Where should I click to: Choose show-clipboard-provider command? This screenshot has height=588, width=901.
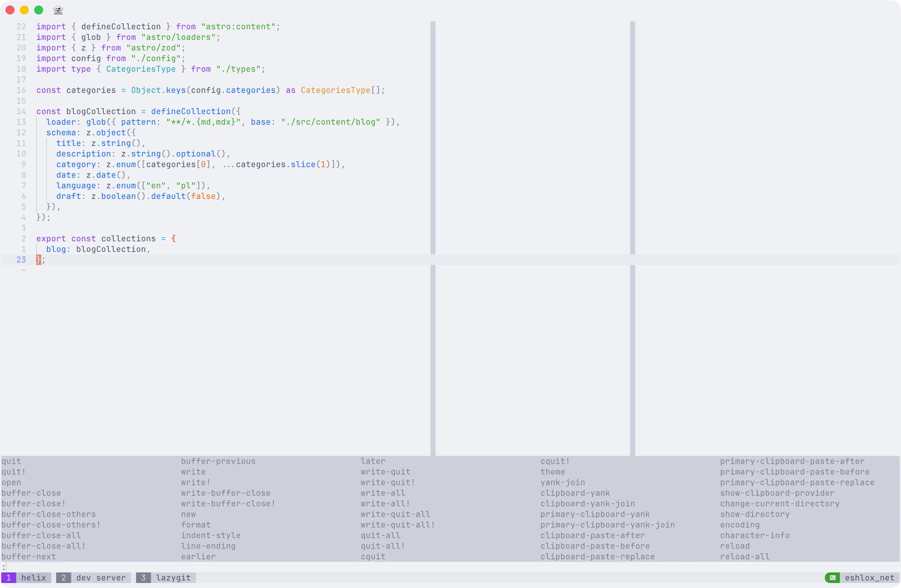[777, 493]
